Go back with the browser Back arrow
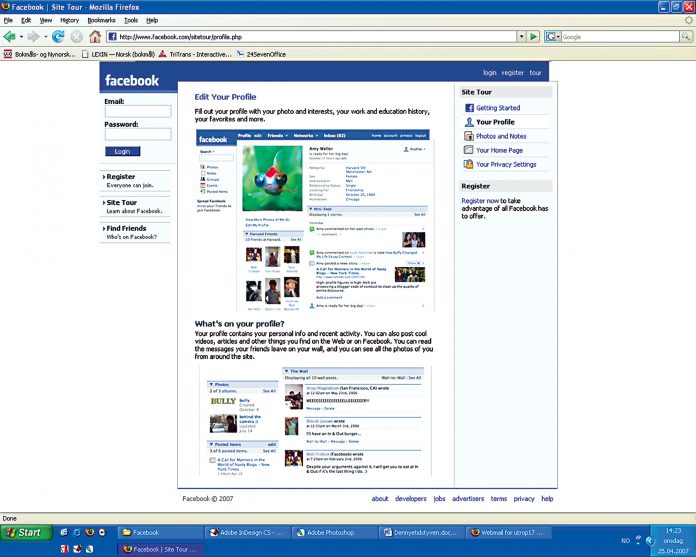 point(9,36)
